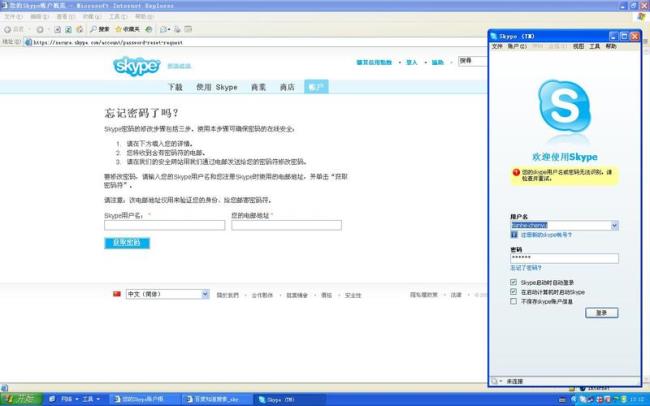Screen dimensions: 650x406
Task: Toggle '不保存Skype账户信息' checkbox
Action: pyautogui.click(x=514, y=301)
